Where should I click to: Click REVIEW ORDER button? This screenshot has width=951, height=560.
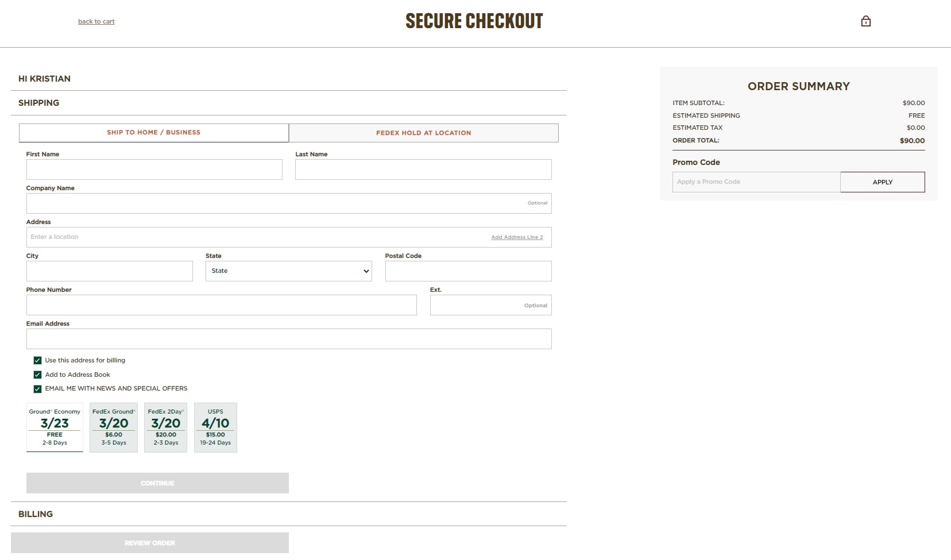coord(150,542)
